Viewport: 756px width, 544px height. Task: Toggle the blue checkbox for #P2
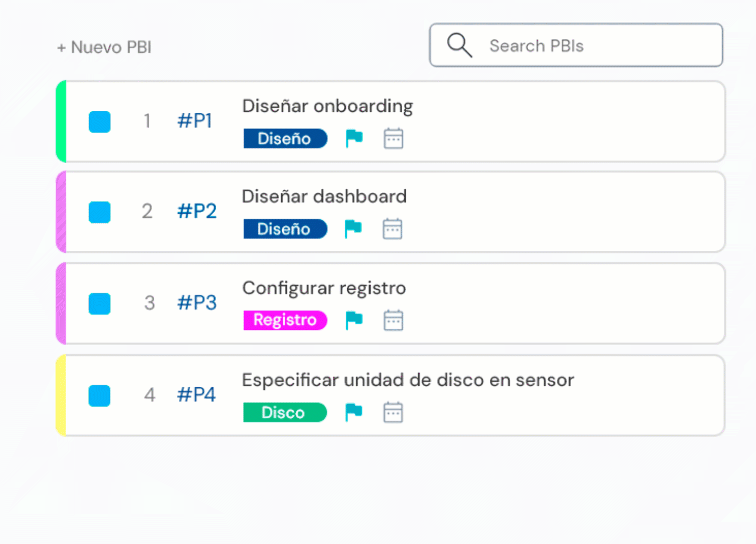click(100, 212)
